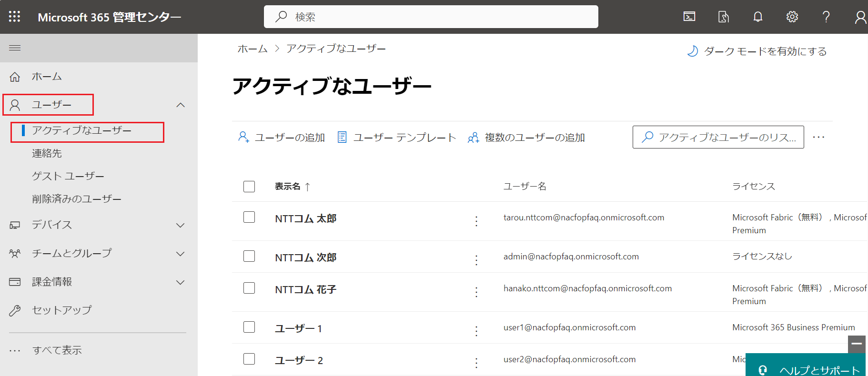Toggle the hamburger navigation menu
868x376 pixels.
click(x=15, y=48)
